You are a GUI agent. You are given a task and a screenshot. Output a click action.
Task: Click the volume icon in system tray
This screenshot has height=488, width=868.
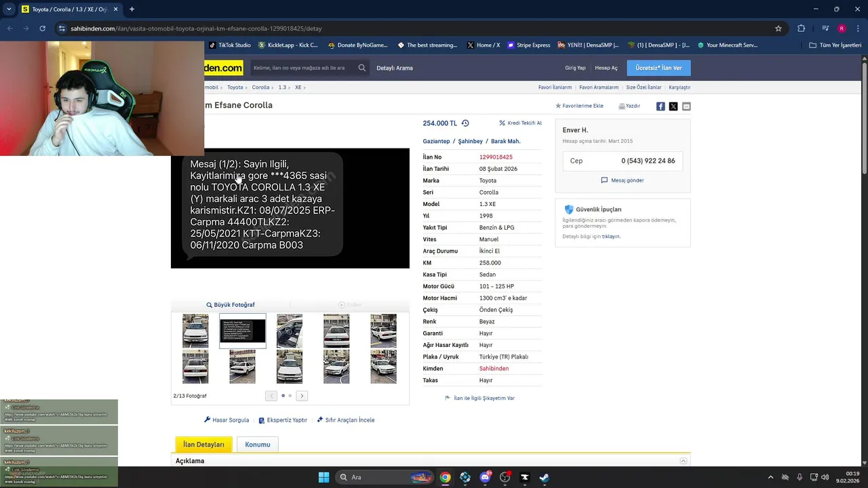click(x=825, y=477)
